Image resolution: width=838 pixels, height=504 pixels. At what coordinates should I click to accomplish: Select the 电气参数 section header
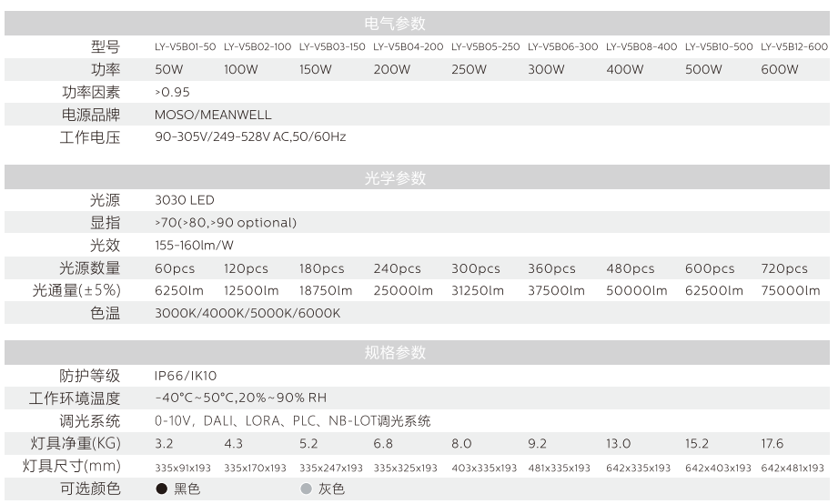(x=395, y=24)
